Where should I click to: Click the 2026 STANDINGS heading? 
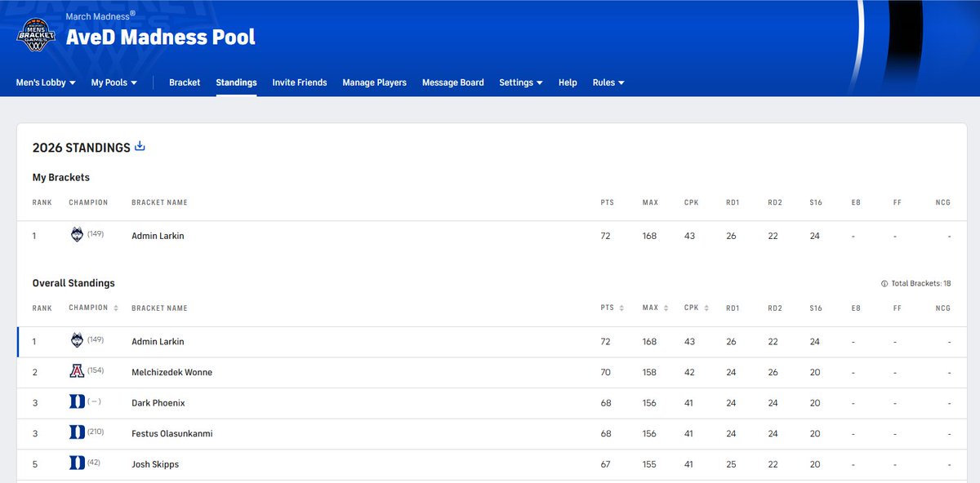tap(82, 148)
